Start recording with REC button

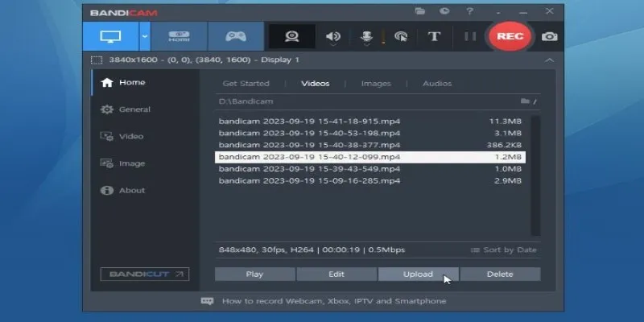coord(510,36)
